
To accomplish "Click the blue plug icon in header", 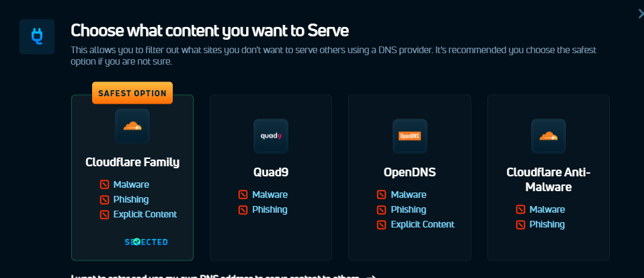I will [37, 36].
